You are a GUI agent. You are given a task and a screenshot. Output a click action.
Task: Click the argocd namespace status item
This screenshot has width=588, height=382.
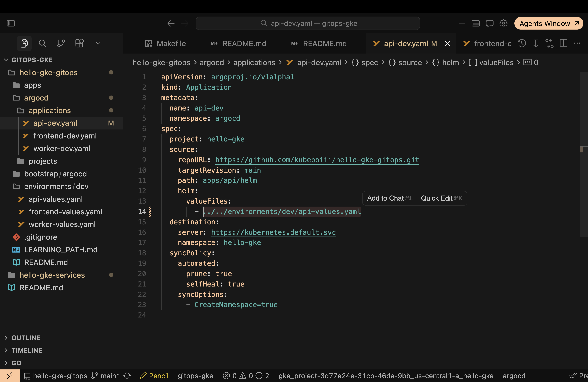[514, 376]
